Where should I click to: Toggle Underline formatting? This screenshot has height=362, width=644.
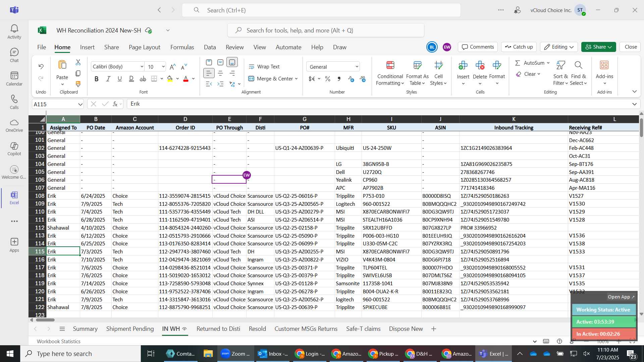[x=120, y=79]
